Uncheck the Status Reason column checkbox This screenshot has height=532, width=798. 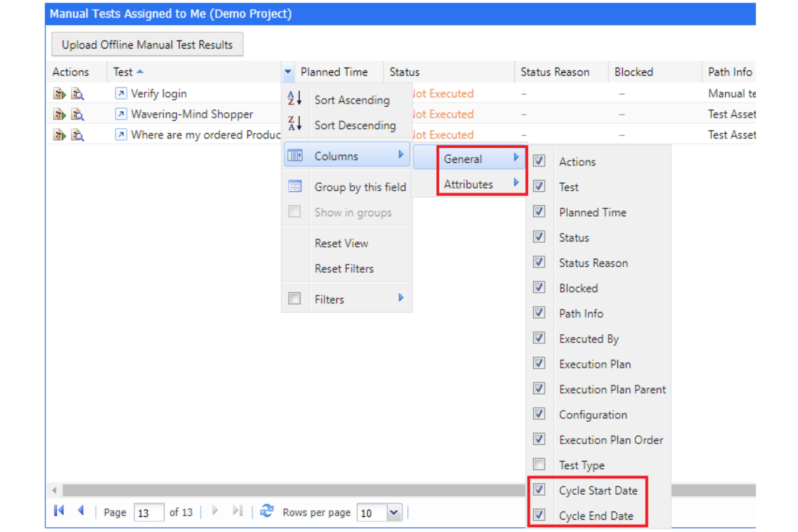(x=539, y=262)
